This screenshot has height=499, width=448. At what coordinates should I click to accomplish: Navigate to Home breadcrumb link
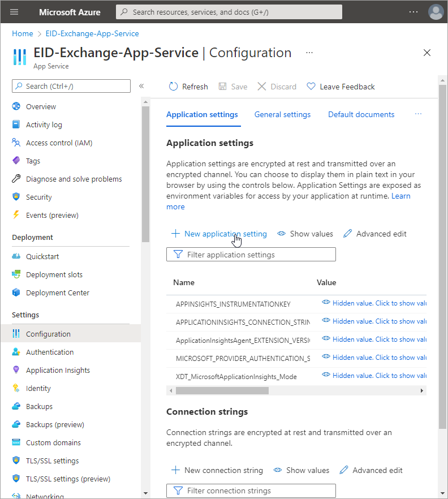coord(23,33)
